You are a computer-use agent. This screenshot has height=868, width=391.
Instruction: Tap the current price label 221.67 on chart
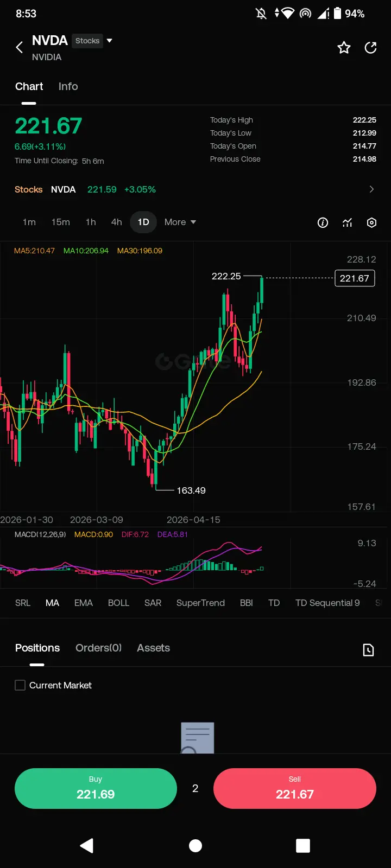tap(355, 278)
